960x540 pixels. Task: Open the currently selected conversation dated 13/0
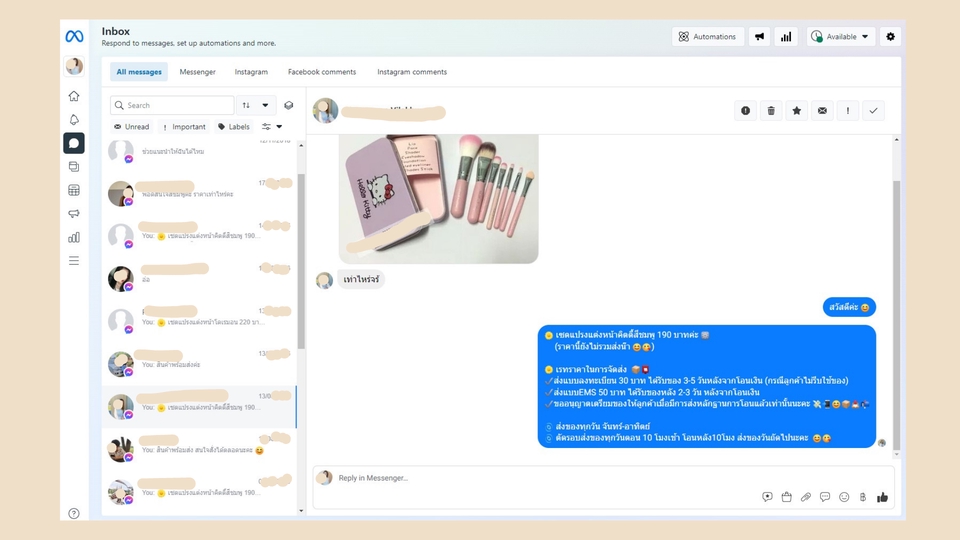coord(200,407)
